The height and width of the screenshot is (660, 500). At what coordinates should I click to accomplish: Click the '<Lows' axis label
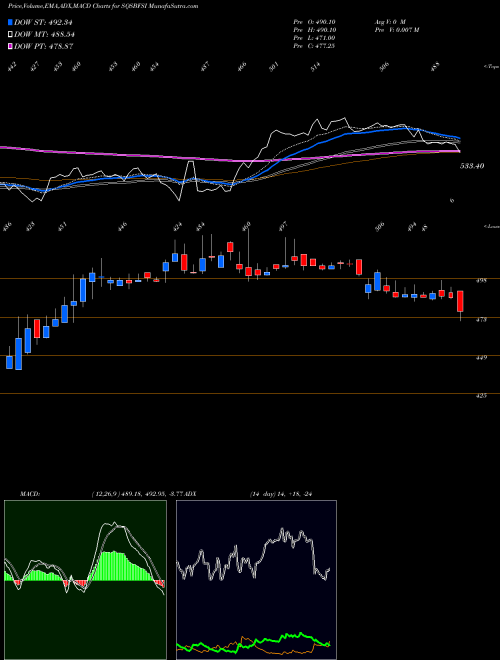pos(491,226)
